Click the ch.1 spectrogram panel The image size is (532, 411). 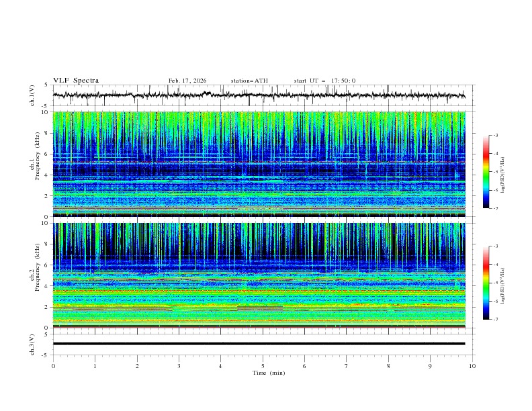coord(259,164)
